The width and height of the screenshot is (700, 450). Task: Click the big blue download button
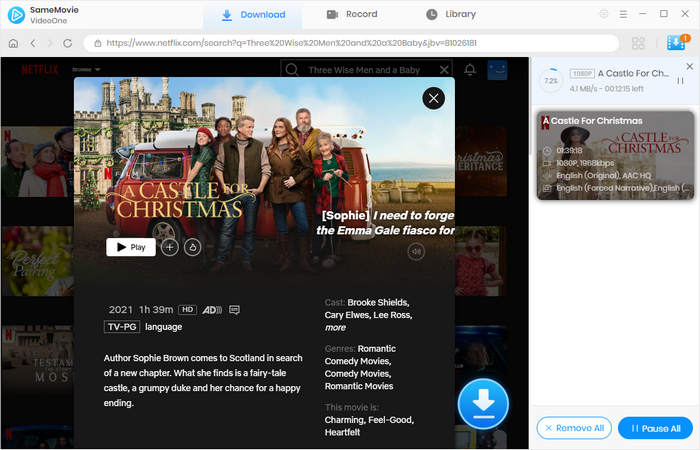pyautogui.click(x=483, y=404)
